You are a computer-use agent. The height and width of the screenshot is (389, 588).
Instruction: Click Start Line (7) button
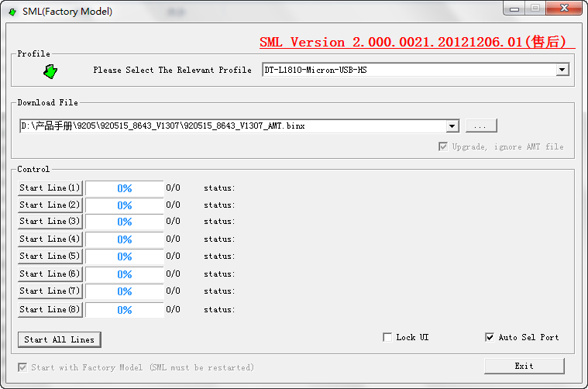coord(50,291)
